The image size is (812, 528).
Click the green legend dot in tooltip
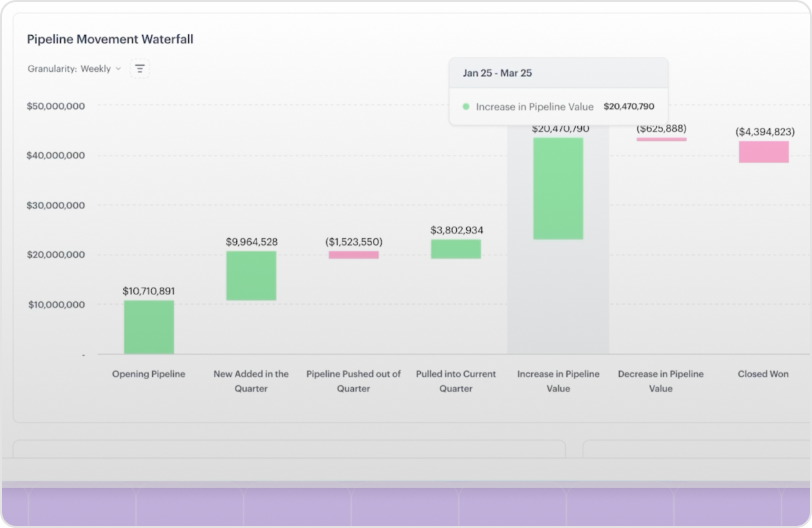click(466, 107)
